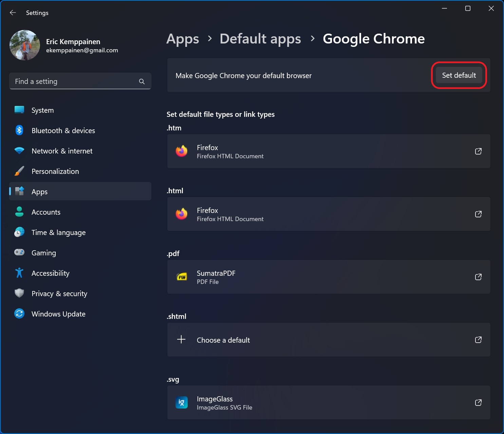Click email ekemppainen@gmail.com
The image size is (504, 434).
82,50
